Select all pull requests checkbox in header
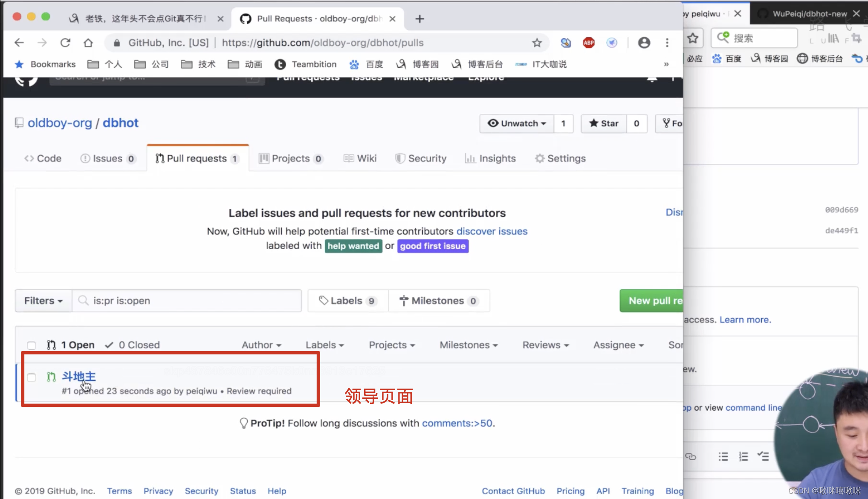The height and width of the screenshot is (499, 868). pyautogui.click(x=31, y=345)
